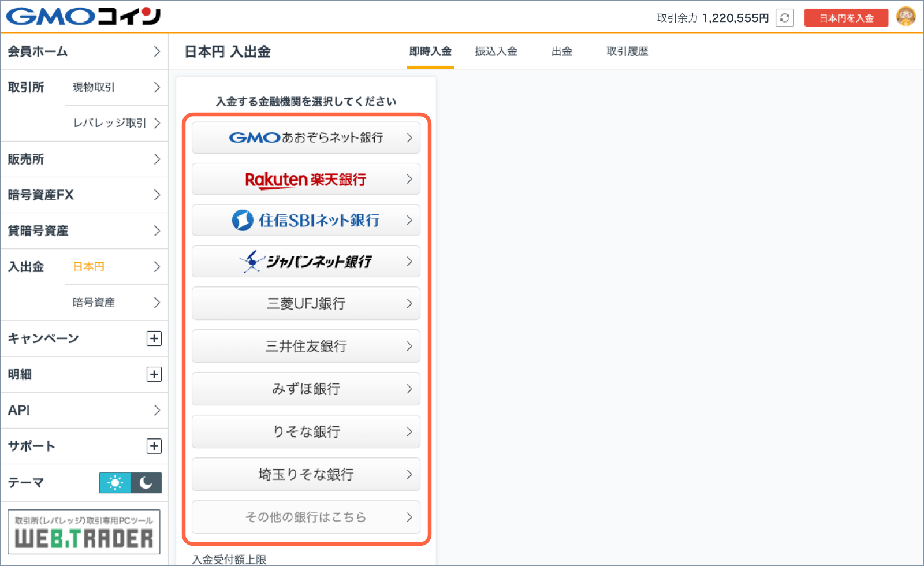This screenshot has width=924, height=566.
Task: Refresh the trading balance
Action: 784,18
